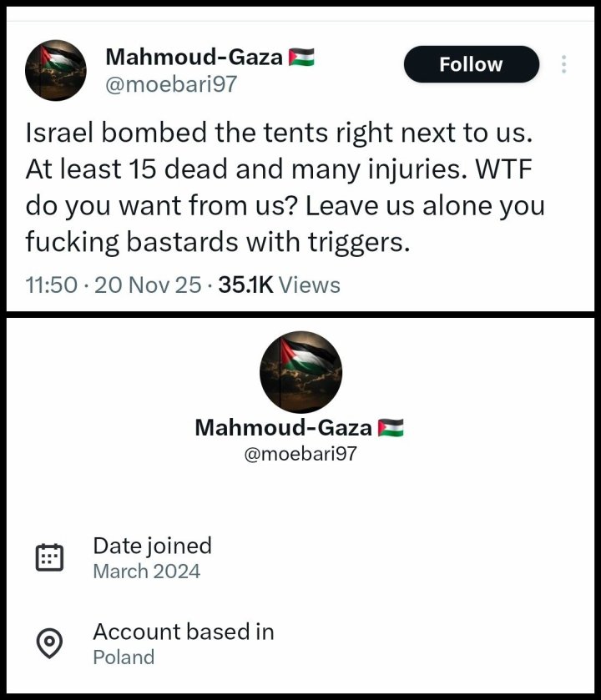Click the calendar icon beside Date joined
Screen dimensions: 601x700
pos(50,556)
